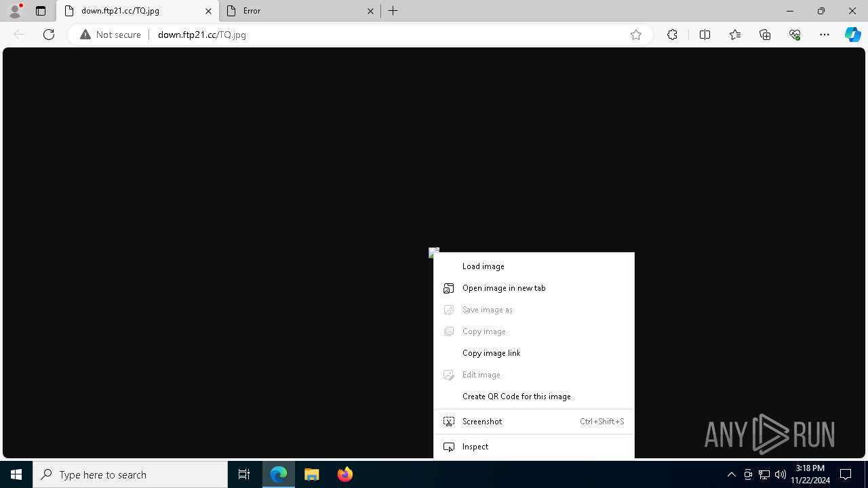Select Open image in new tab
Viewport: 868px width, 488px height.
(x=534, y=288)
